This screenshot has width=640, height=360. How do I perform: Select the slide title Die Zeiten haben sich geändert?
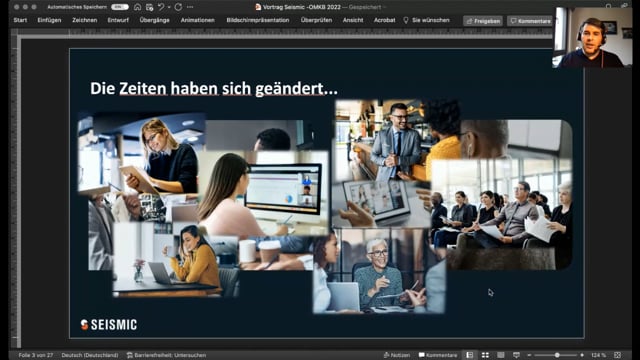pos(214,89)
